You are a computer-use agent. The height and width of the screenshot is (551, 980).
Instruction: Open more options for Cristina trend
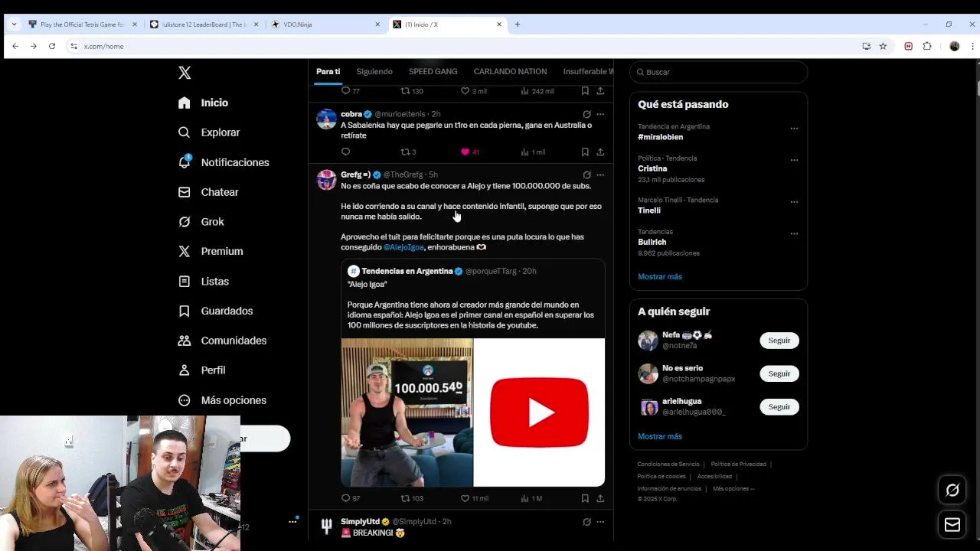pos(794,160)
